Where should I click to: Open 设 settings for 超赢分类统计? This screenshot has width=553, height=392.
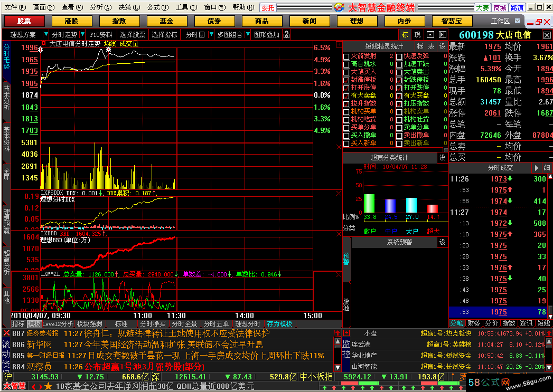[x=442, y=157]
